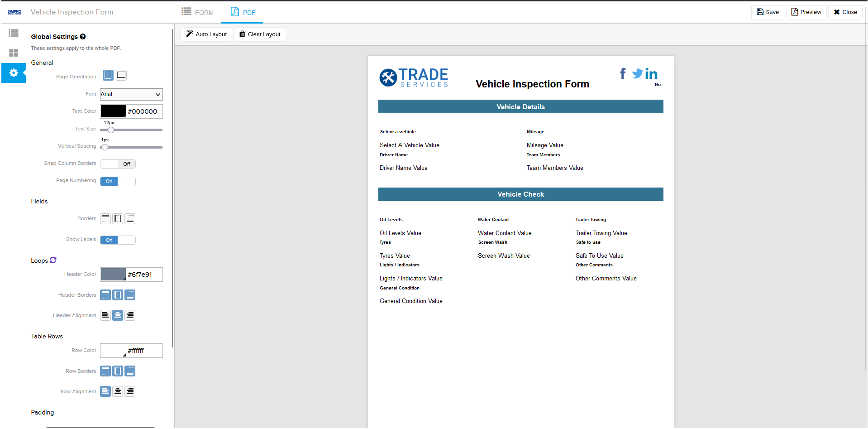This screenshot has height=429, width=868.
Task: Toggle Snap Column Borders switch
Action: click(118, 164)
